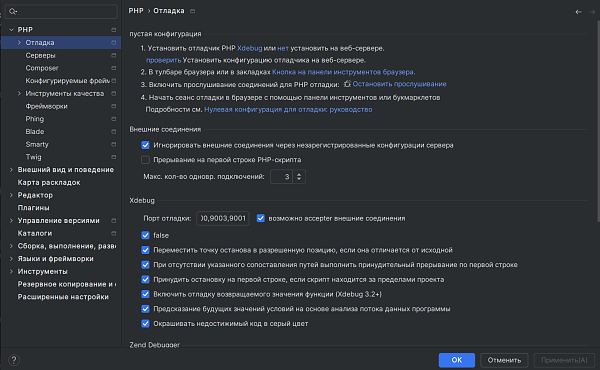Open help via the question mark icon
This screenshot has height=370, width=600.
(14, 360)
